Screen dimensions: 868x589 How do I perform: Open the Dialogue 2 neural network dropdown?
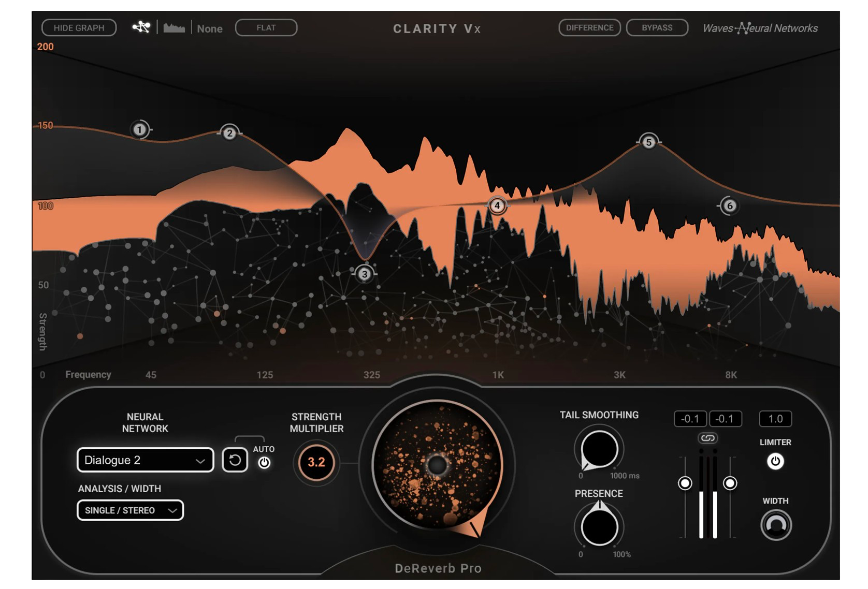145,460
